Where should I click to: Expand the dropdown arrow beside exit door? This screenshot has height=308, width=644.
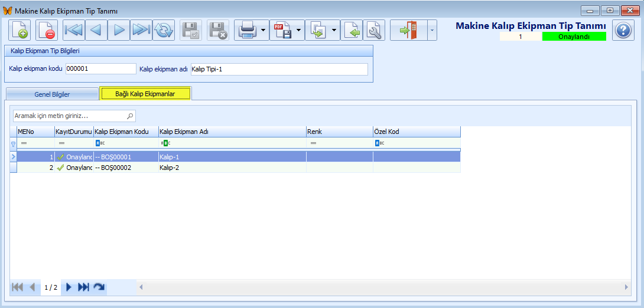coord(431,30)
